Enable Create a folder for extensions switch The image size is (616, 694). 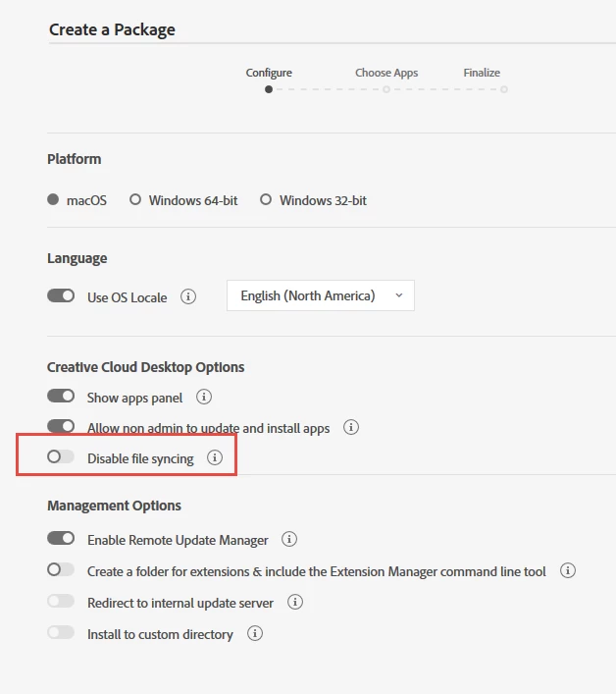(x=61, y=569)
